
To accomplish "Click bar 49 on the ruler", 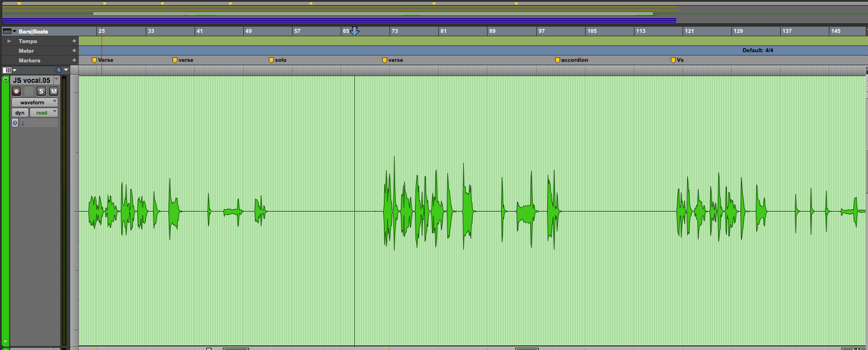I will click(x=248, y=31).
